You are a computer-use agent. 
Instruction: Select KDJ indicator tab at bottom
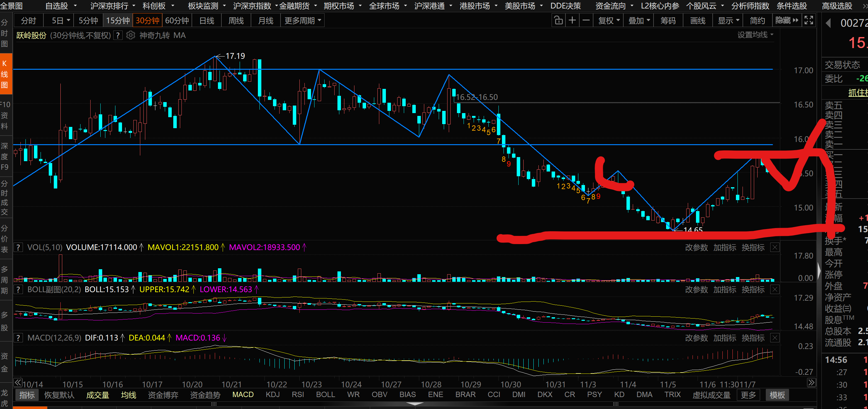[x=272, y=395]
